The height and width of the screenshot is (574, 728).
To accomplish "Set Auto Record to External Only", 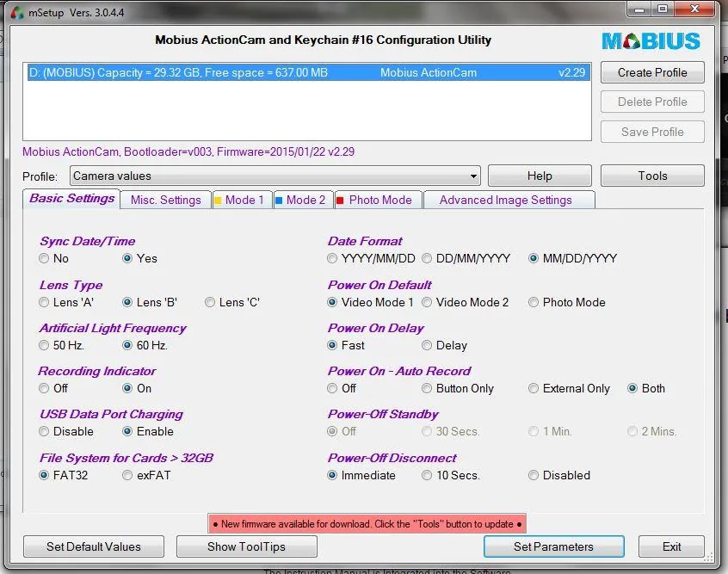I will [x=569, y=389].
